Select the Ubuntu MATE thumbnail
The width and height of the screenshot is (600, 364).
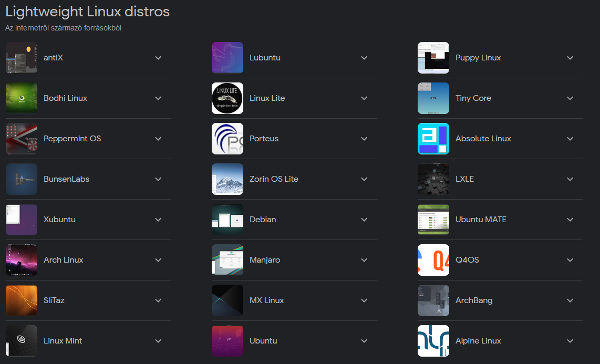[433, 220]
